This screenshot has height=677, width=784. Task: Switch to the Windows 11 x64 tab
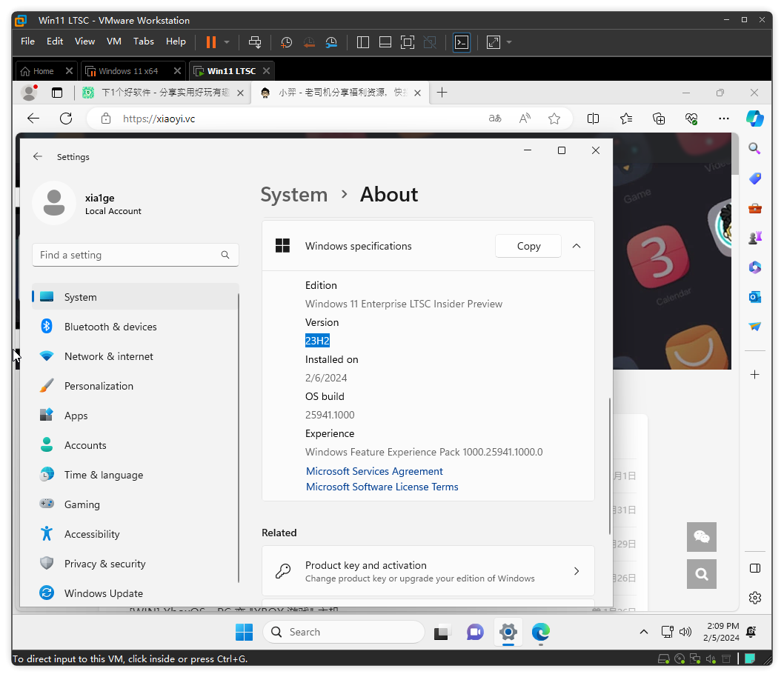click(129, 71)
